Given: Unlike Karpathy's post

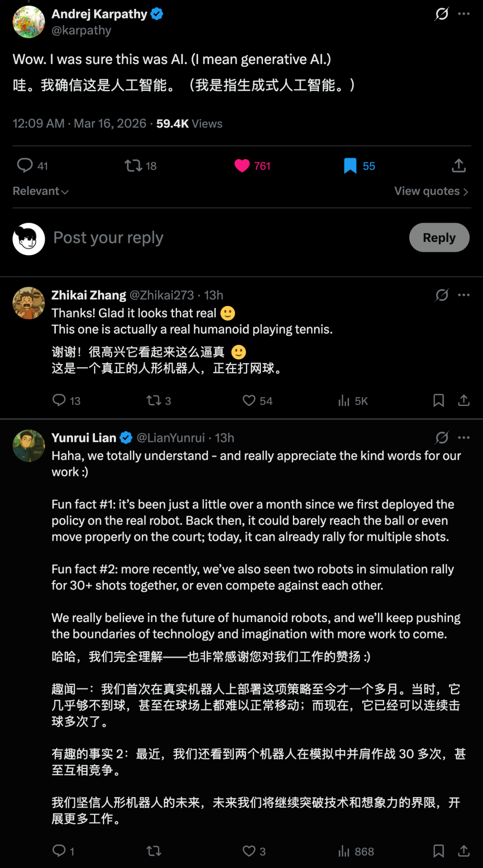Looking at the screenshot, I should tap(242, 165).
